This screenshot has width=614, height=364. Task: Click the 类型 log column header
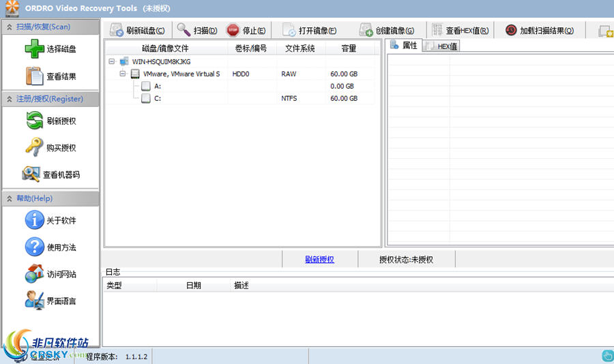130,286
